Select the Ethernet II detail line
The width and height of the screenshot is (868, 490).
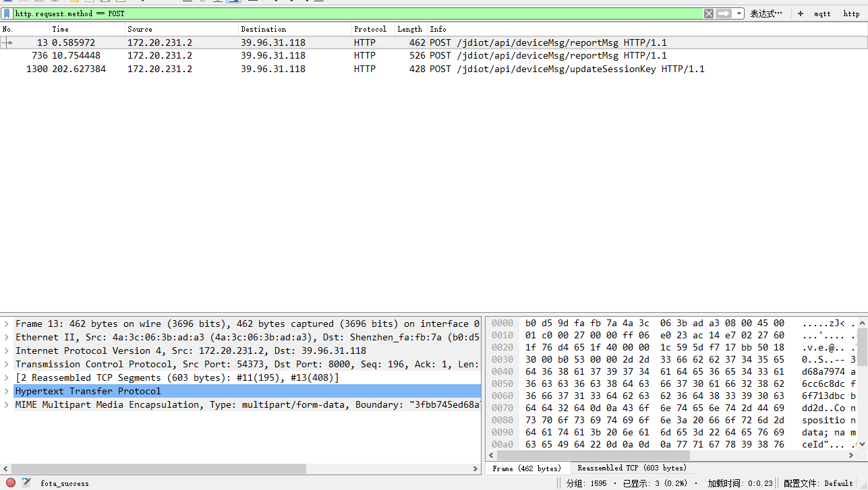(x=247, y=338)
